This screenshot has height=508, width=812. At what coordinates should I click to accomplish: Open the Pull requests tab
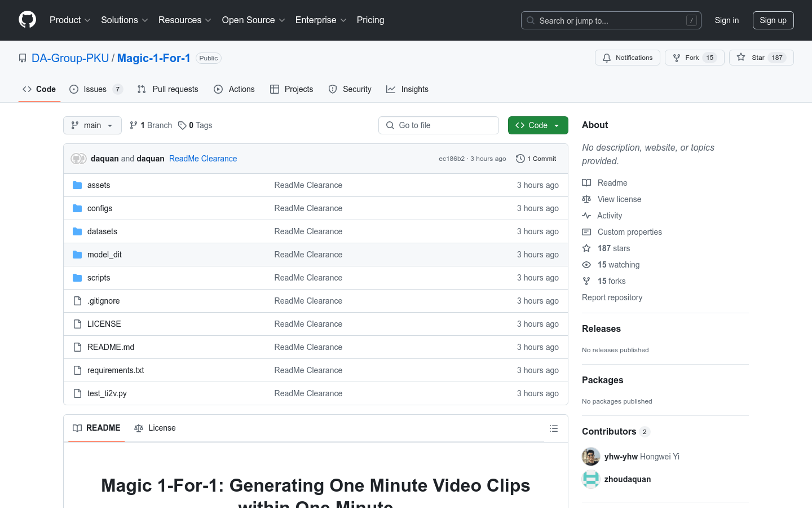168,89
